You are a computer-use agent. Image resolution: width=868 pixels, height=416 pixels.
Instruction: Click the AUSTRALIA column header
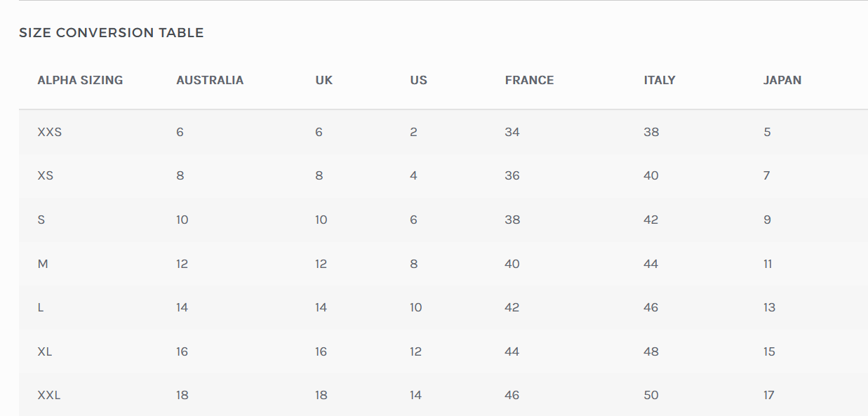click(x=210, y=80)
